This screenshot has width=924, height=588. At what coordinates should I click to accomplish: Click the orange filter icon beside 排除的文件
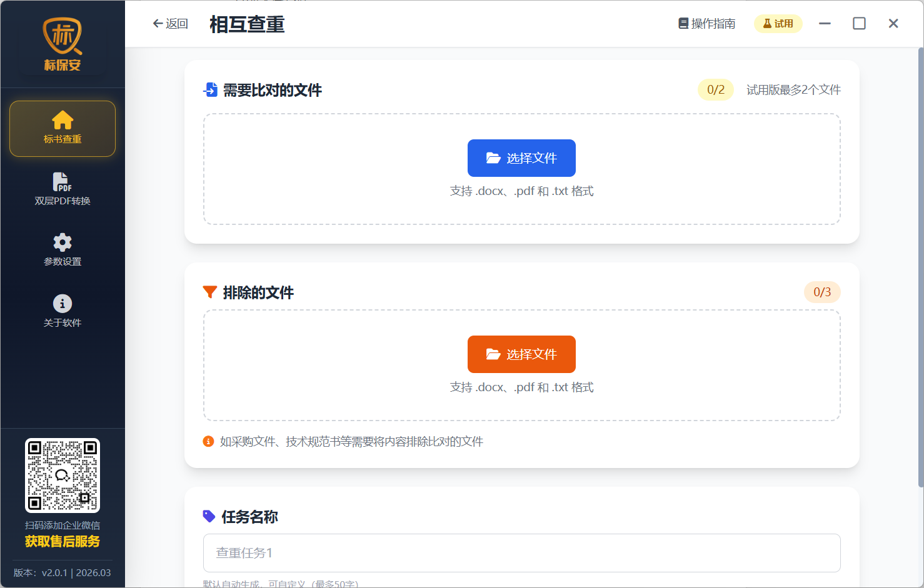pyautogui.click(x=210, y=292)
